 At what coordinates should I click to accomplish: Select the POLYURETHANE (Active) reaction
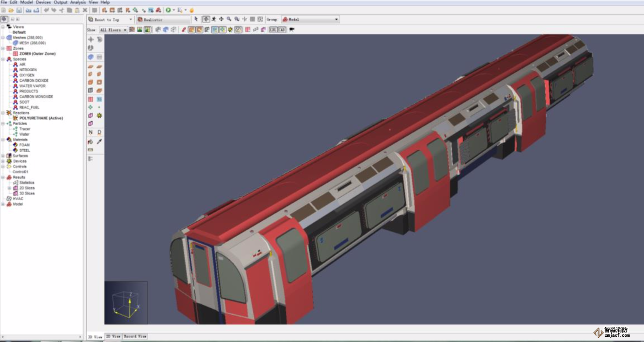41,118
